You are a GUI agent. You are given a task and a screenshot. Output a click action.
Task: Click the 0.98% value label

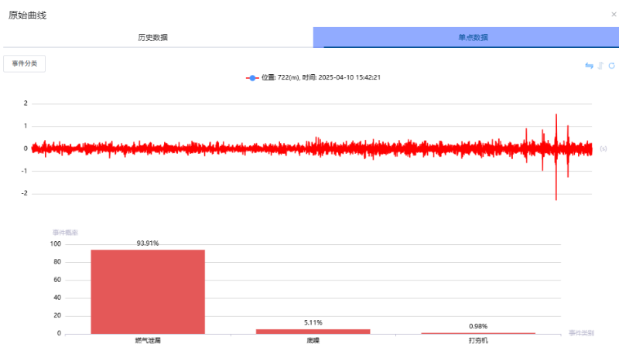pyautogui.click(x=478, y=326)
